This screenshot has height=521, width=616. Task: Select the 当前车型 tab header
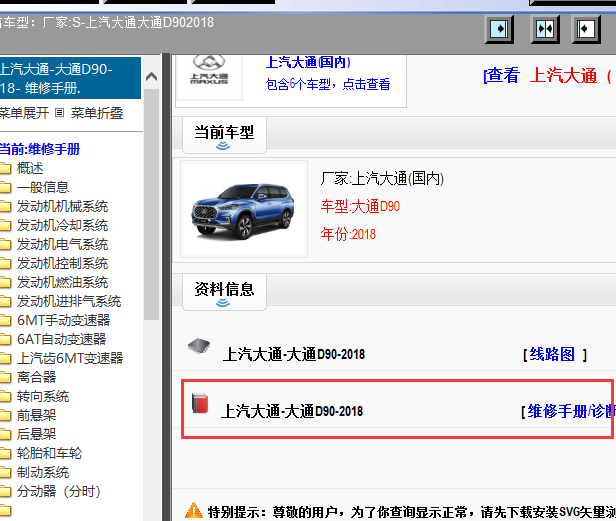224,135
